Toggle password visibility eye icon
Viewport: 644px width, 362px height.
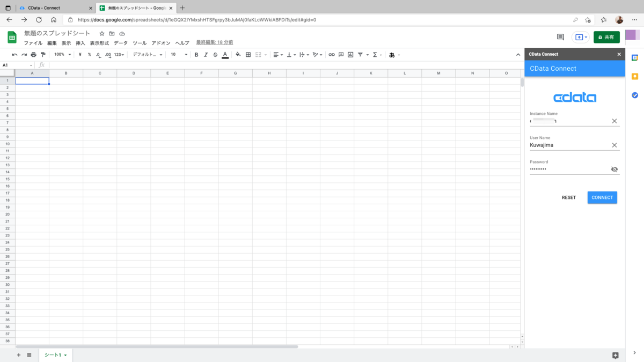(x=614, y=169)
